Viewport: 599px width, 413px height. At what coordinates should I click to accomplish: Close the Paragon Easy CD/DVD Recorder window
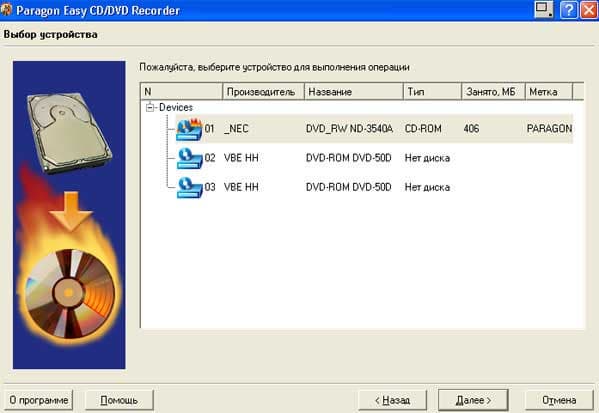589,10
